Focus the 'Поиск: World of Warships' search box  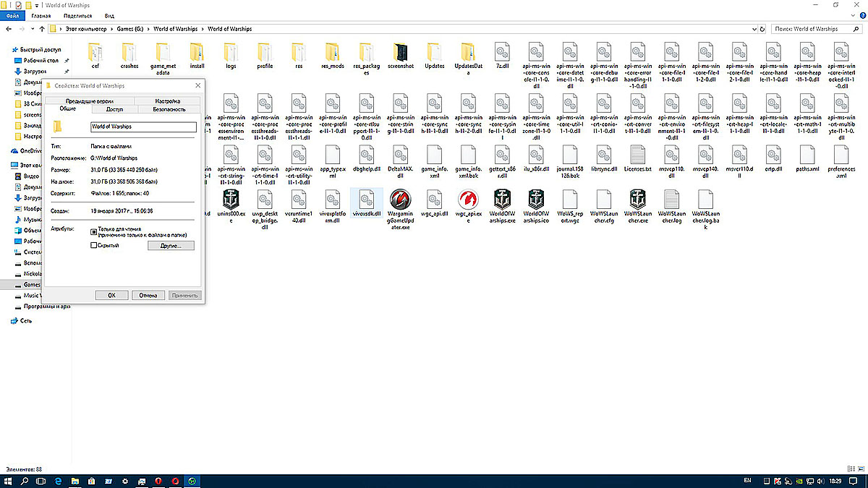[817, 29]
